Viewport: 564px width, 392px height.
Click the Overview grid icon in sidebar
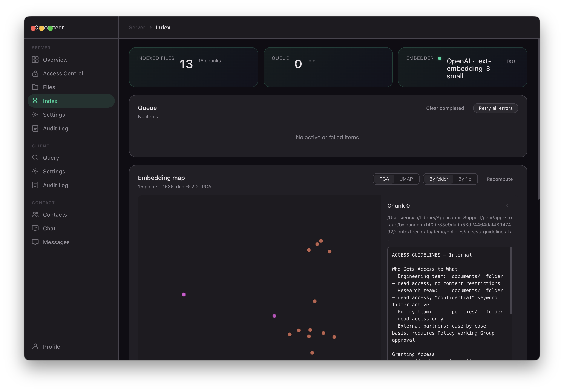(x=35, y=60)
